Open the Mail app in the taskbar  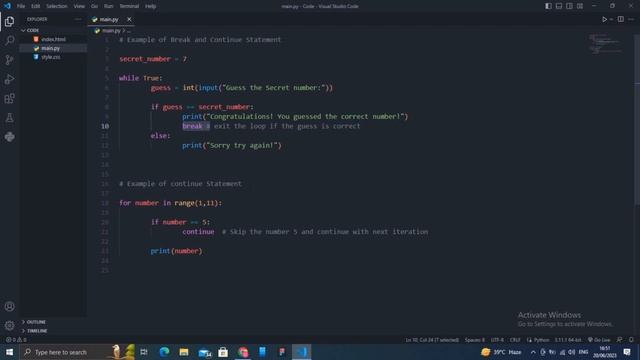pyautogui.click(x=204, y=352)
